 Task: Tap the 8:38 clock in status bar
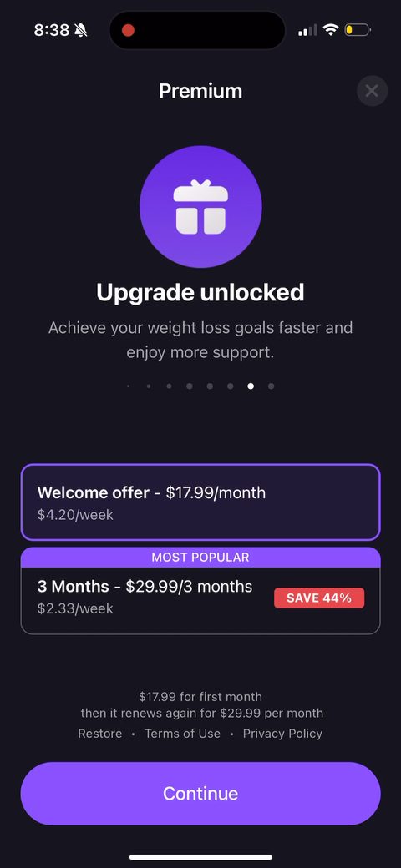point(52,30)
